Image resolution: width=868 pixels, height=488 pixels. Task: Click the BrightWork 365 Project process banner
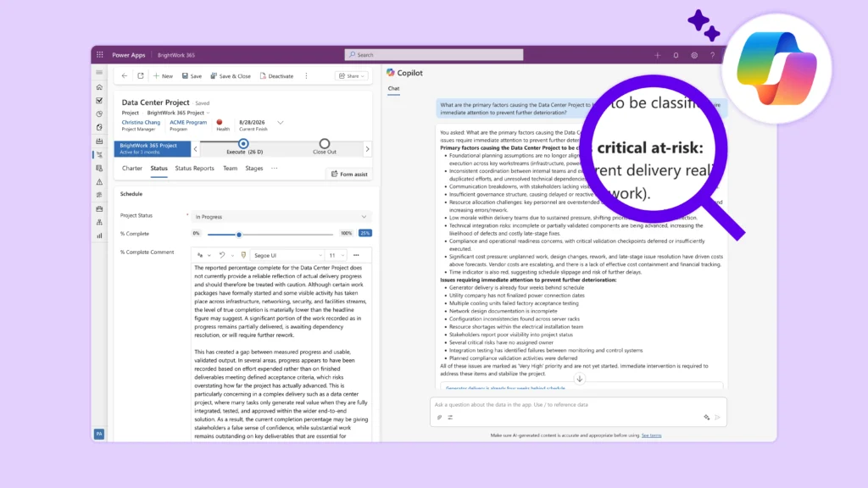click(153, 148)
